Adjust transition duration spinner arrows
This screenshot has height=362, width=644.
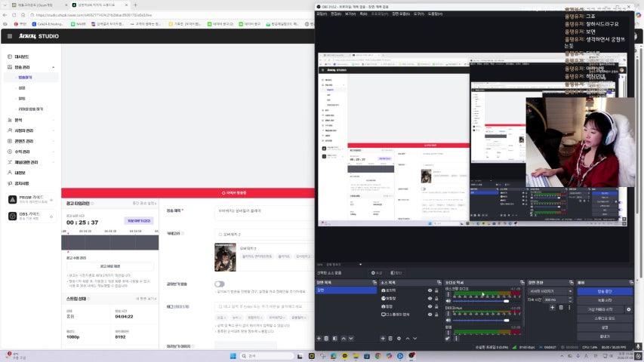570,299
